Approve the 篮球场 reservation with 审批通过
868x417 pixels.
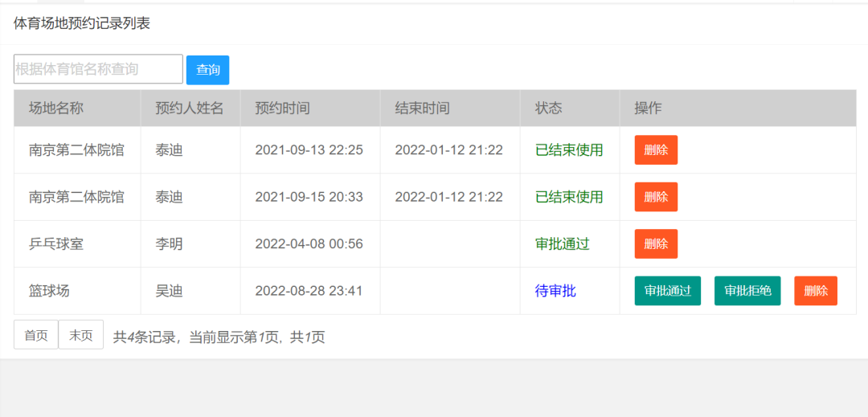[668, 291]
